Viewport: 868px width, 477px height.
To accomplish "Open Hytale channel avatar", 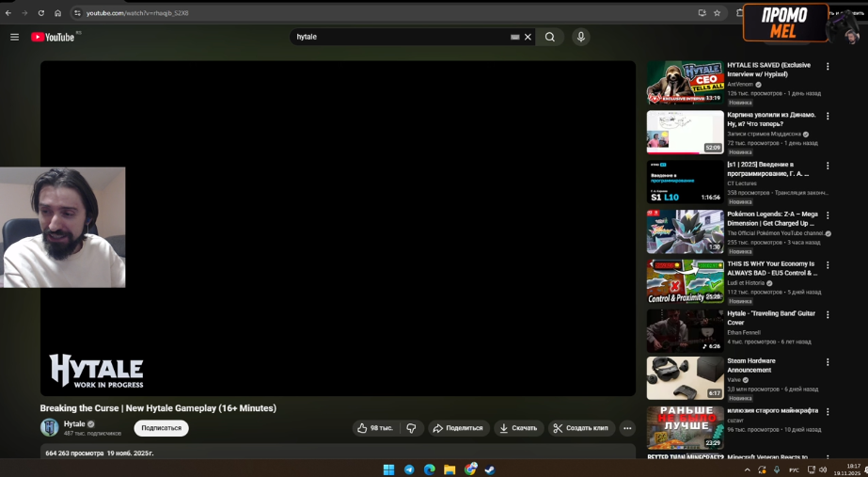I will point(49,427).
